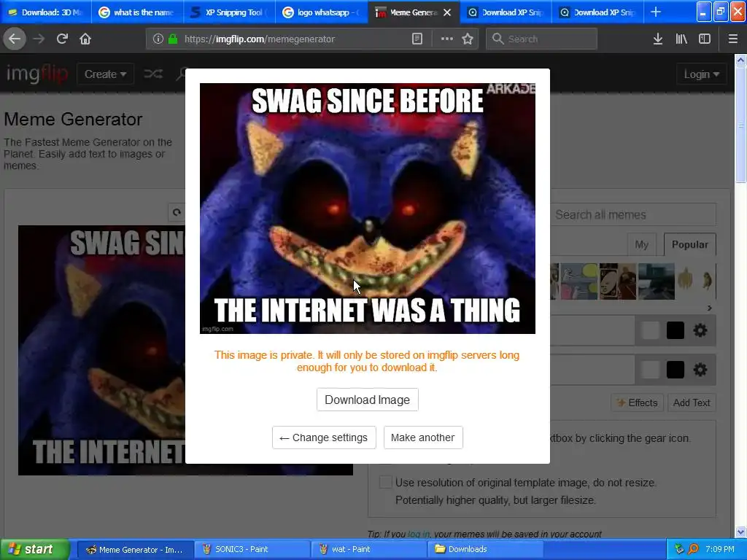This screenshot has height=560, width=747.
Task: Click the Add Text button
Action: (x=692, y=402)
